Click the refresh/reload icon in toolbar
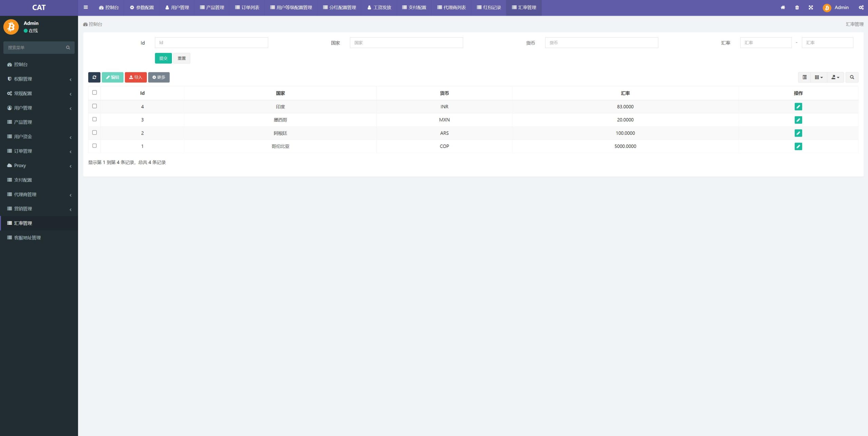This screenshot has height=436, width=868. 94,77
